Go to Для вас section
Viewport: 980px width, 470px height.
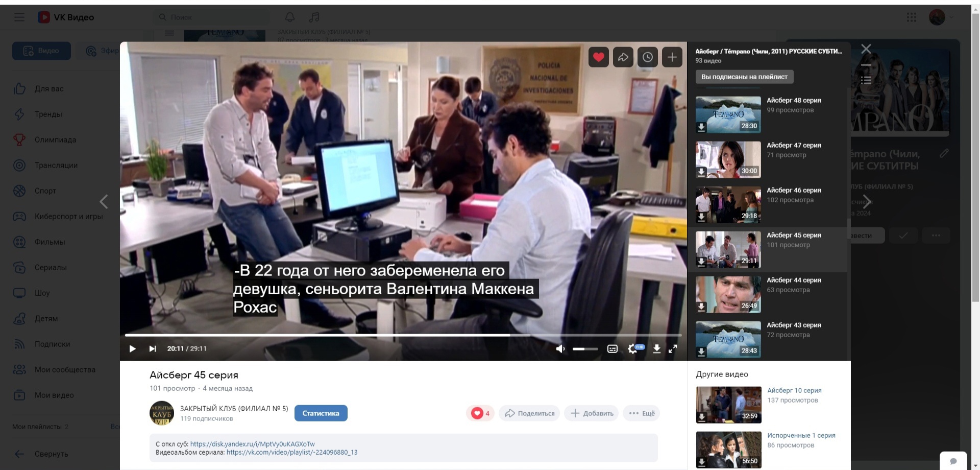(x=49, y=88)
